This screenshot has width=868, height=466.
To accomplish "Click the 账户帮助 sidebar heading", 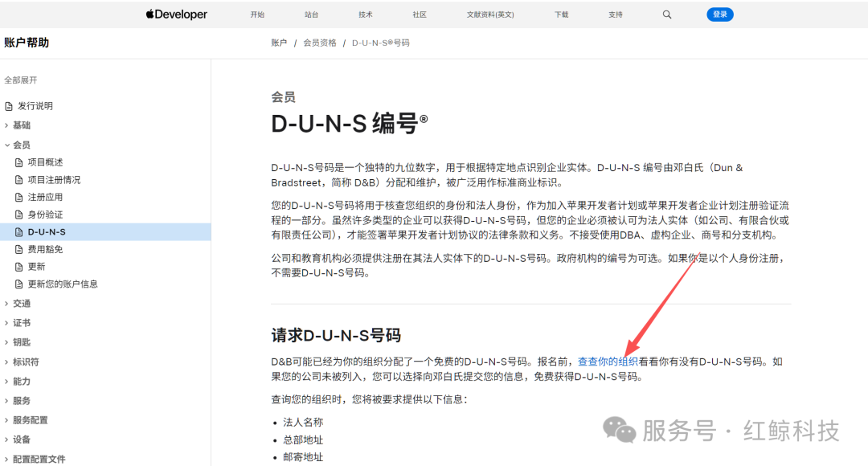I will pyautogui.click(x=27, y=43).
